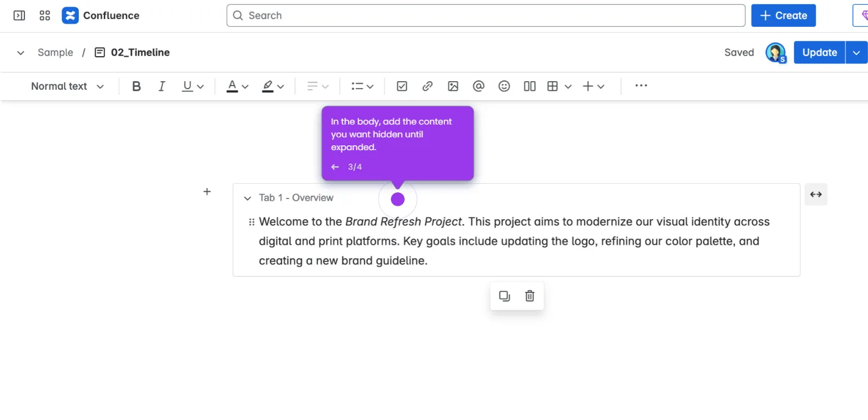Click the italic Brand Refresh Project text
The image size is (868, 420).
[403, 222]
